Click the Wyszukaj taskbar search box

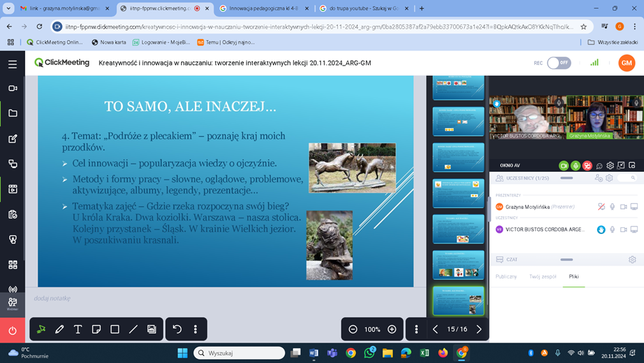[239, 353]
